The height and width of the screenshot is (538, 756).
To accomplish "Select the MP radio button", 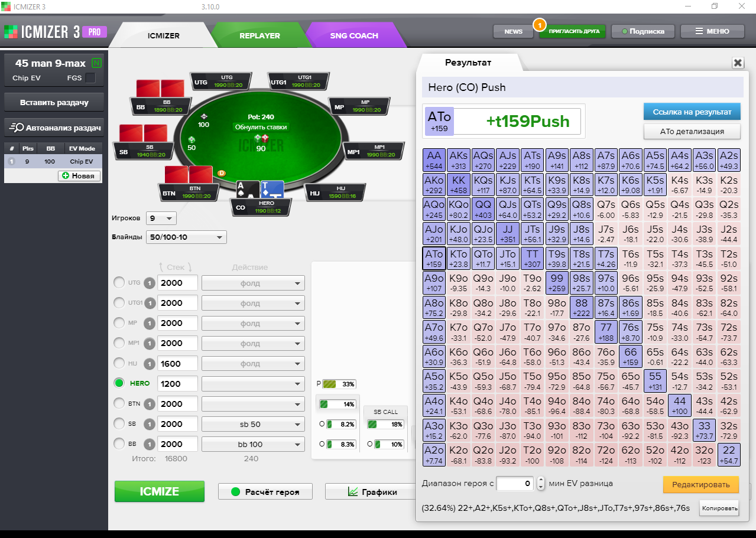I will pyautogui.click(x=119, y=323).
